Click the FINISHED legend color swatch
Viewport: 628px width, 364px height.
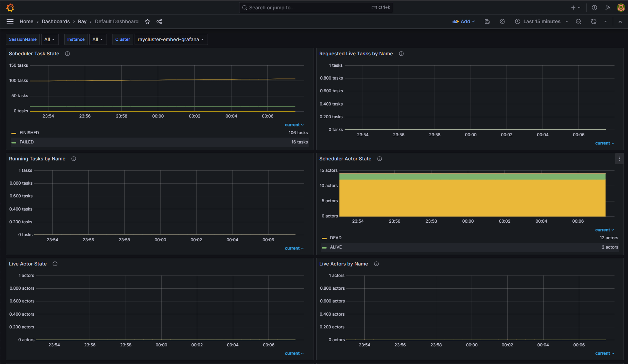(14, 132)
